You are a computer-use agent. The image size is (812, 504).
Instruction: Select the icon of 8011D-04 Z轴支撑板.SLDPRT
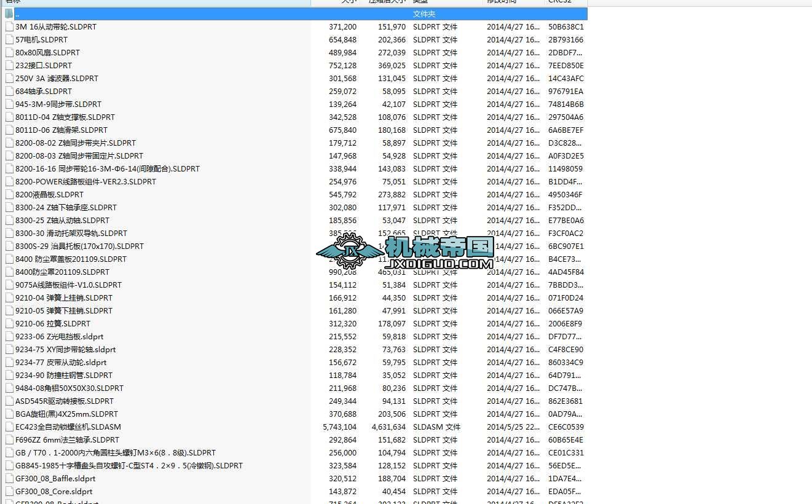9,117
